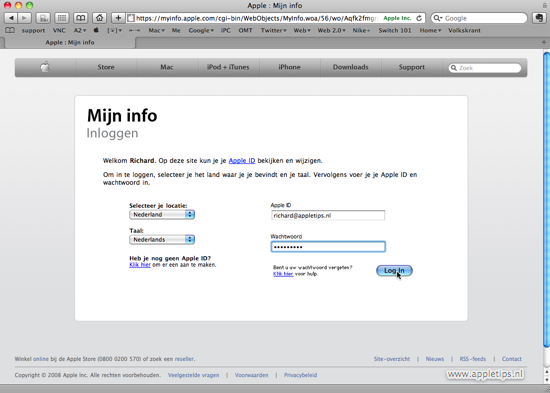550x393 pixels.
Task: Click the Top Sites grid icon
Action: click(62, 18)
